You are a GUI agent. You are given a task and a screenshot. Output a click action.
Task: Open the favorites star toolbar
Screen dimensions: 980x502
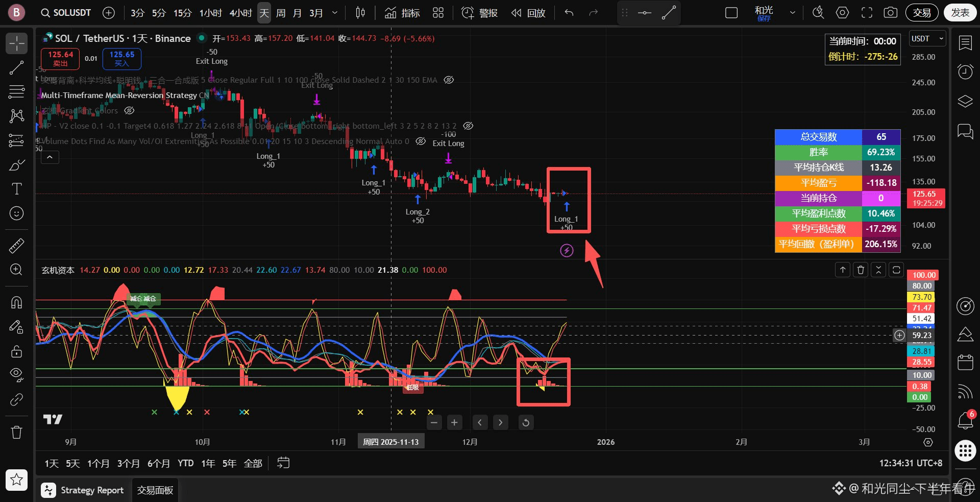tap(16, 480)
